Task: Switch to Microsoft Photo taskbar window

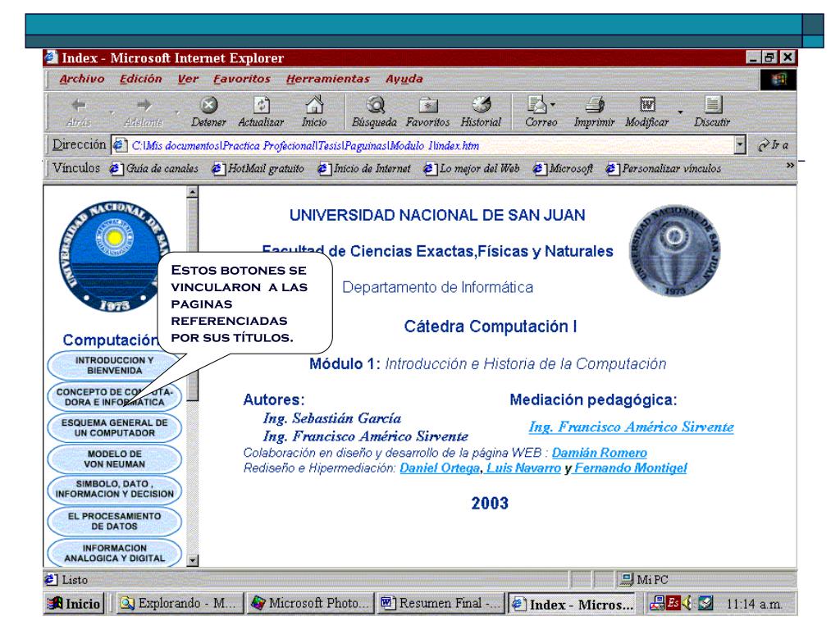Action: pyautogui.click(x=311, y=603)
